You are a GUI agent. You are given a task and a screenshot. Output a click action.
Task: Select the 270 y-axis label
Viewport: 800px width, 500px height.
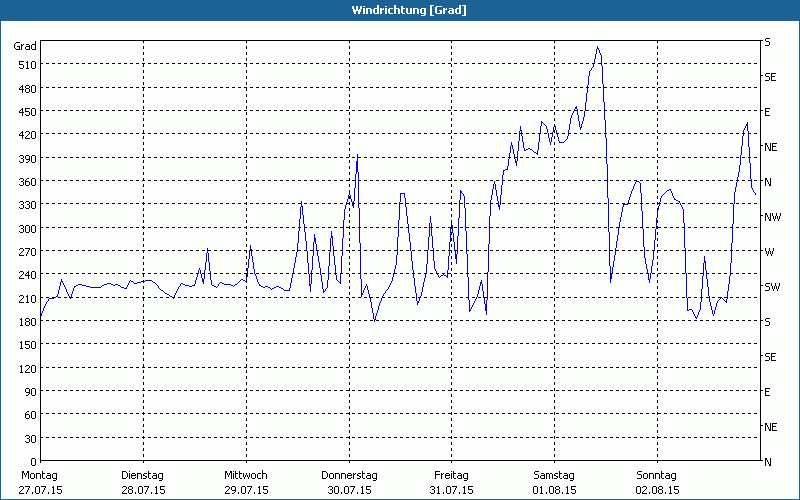click(x=27, y=252)
